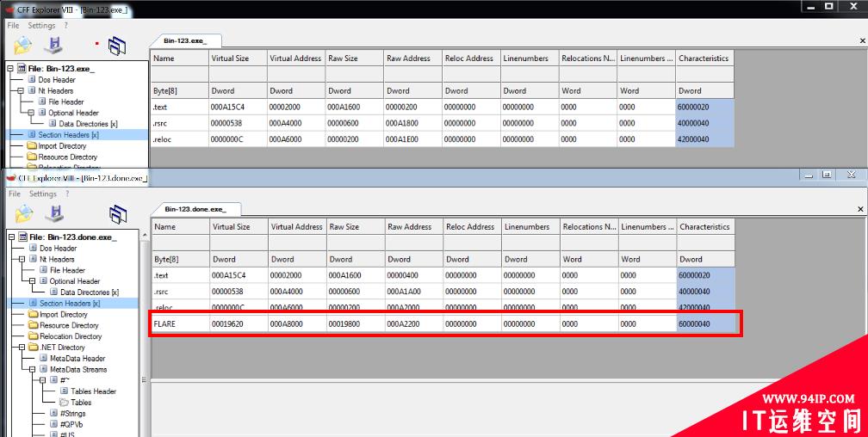The image size is (868, 437).
Task: Open the ? help menu in top window
Action: (65, 26)
